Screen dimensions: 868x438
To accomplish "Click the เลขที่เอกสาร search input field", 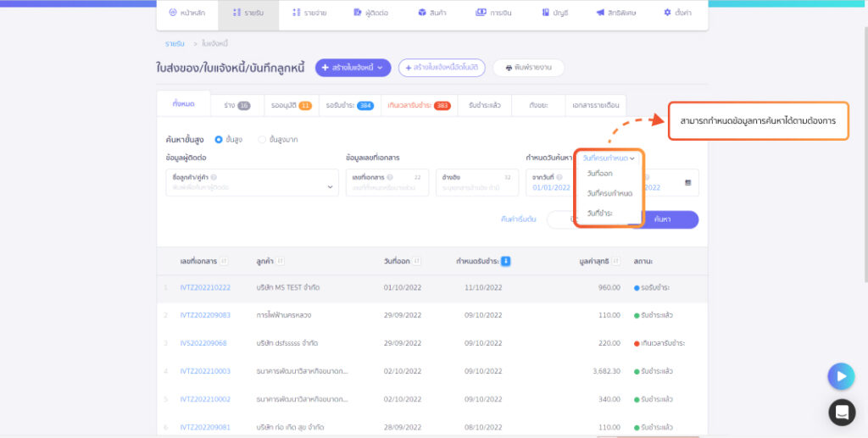I will point(387,187).
